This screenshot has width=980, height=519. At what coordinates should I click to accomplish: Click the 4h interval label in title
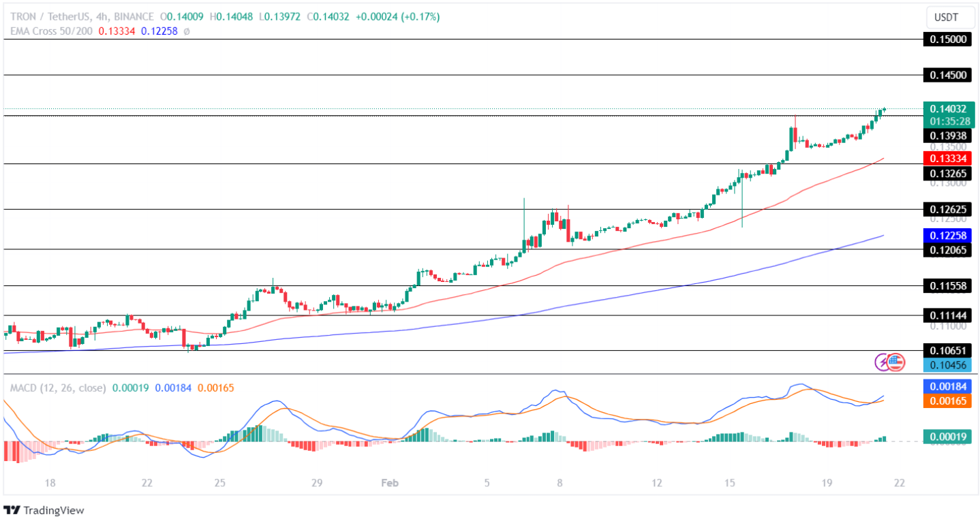[x=102, y=17]
